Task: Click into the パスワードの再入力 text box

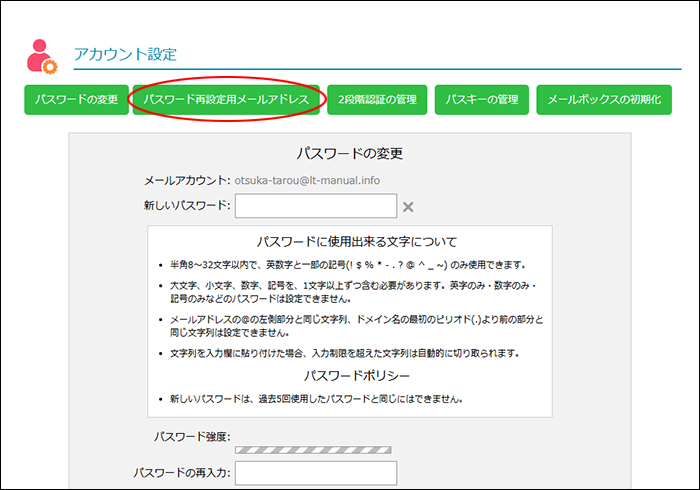Action: point(316,473)
